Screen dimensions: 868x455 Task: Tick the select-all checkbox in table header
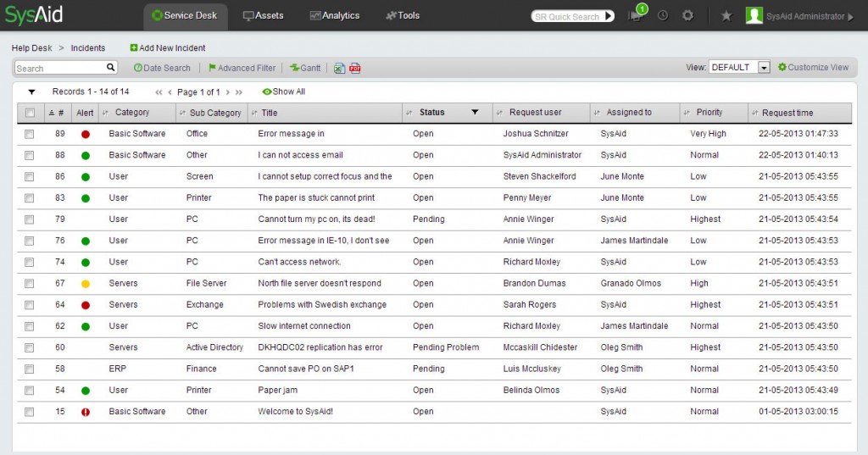[30, 113]
